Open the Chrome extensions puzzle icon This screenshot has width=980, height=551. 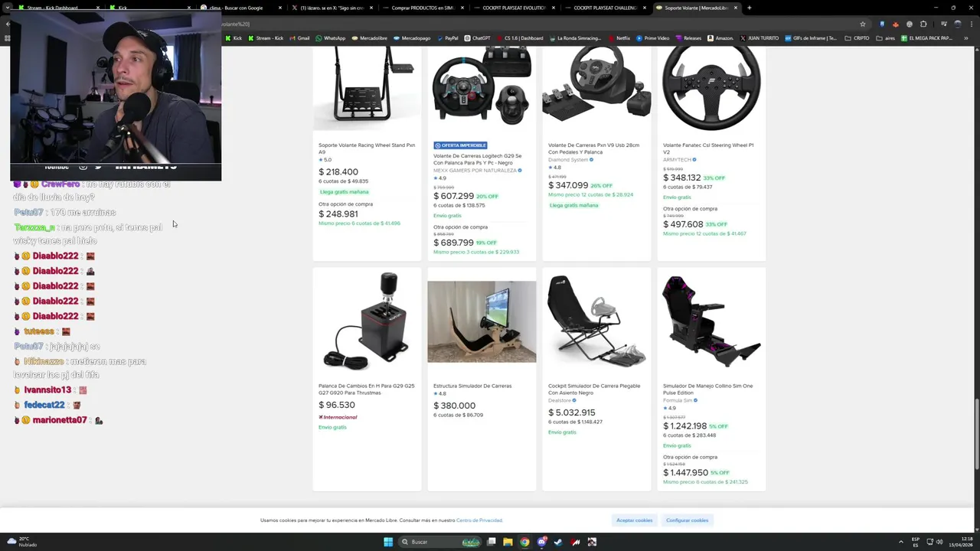pyautogui.click(x=923, y=24)
